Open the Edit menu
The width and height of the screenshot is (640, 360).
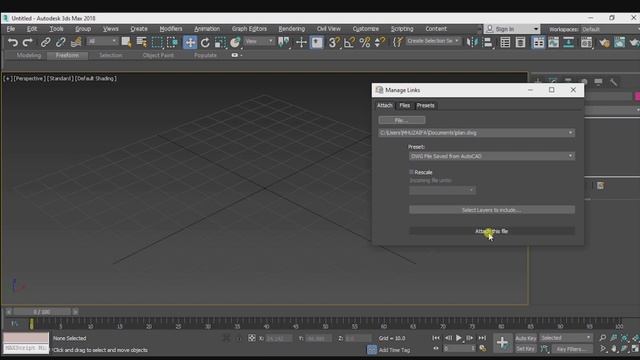[x=32, y=29]
